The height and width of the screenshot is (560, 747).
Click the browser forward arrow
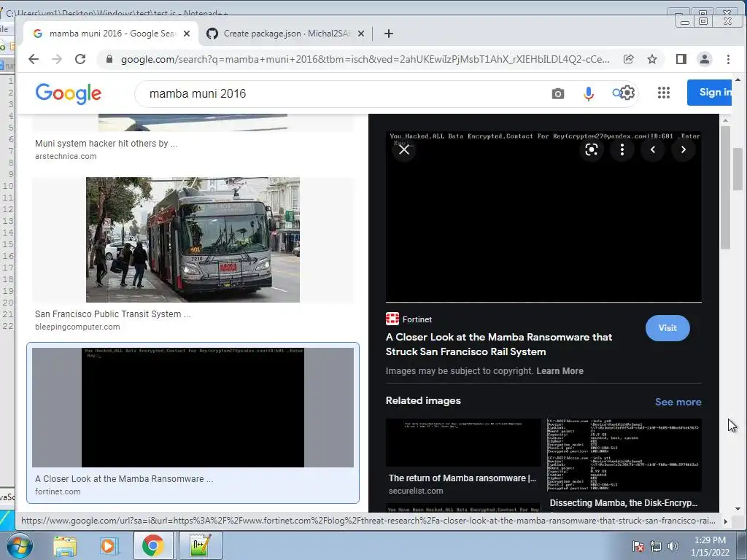(x=57, y=59)
